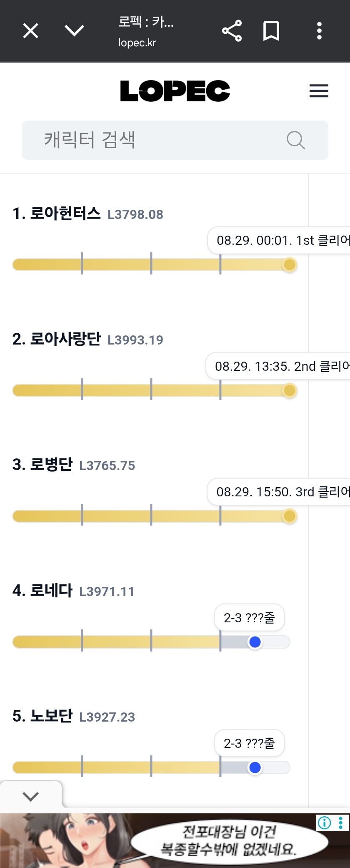
Task: Click the blue progress handle for 로네다
Action: click(x=255, y=642)
